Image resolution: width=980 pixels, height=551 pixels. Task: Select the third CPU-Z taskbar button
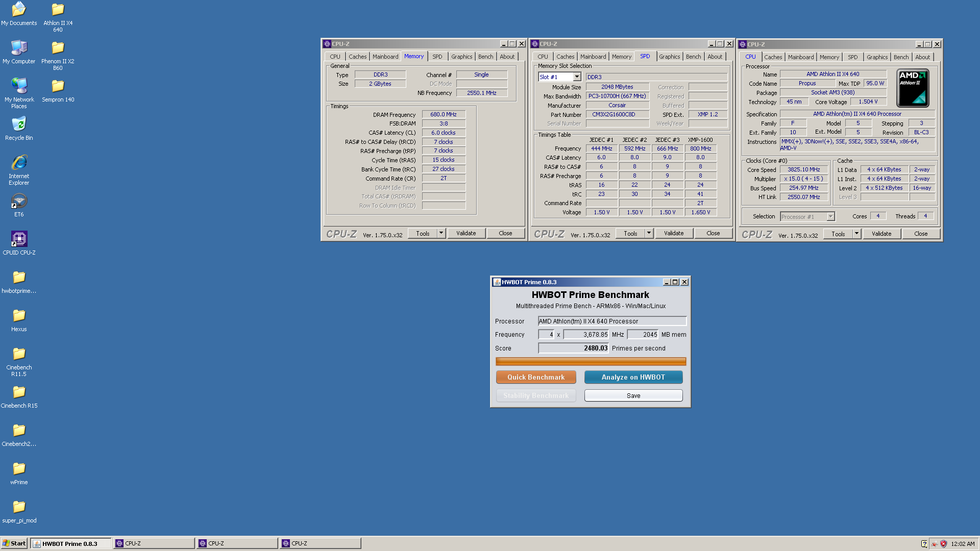pos(321,543)
